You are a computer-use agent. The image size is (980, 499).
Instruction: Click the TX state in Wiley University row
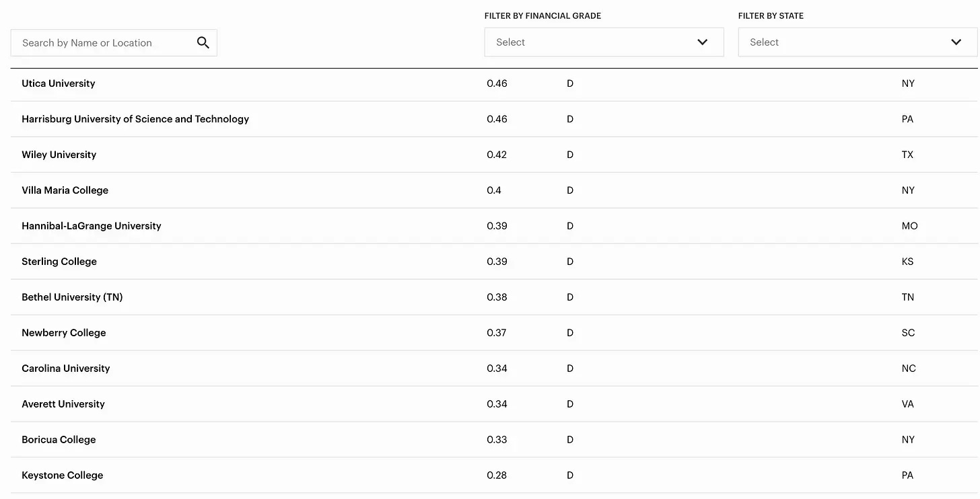coord(908,155)
